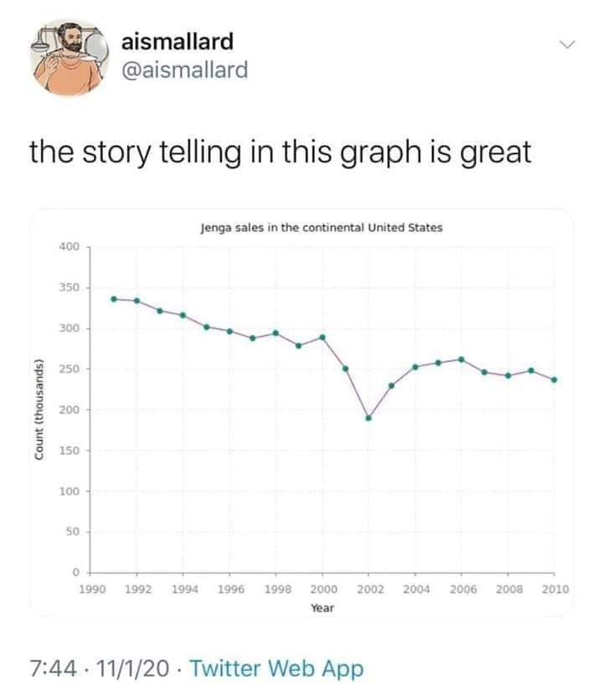603x700 pixels.
Task: Click the 11/1/20 tweet date
Action: point(133,669)
